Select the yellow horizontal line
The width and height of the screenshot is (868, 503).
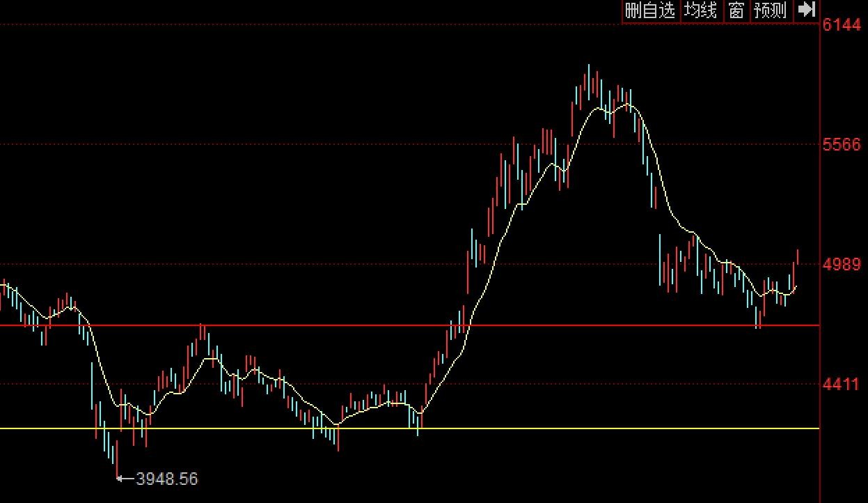(409, 428)
